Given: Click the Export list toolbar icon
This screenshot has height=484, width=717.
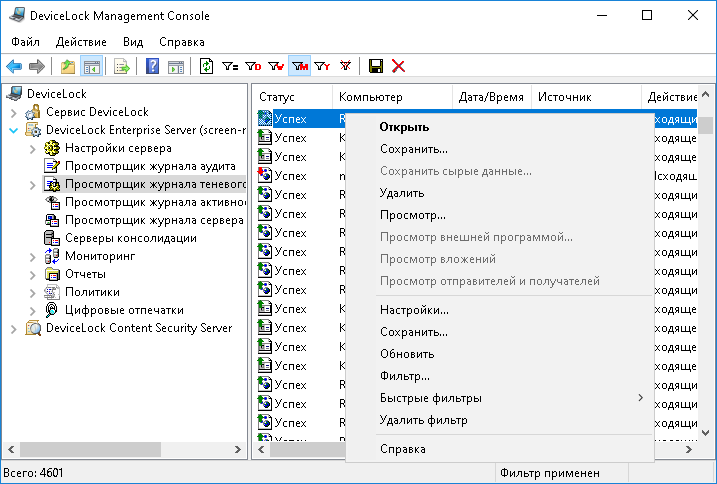Looking at the screenshot, I should click(x=122, y=66).
